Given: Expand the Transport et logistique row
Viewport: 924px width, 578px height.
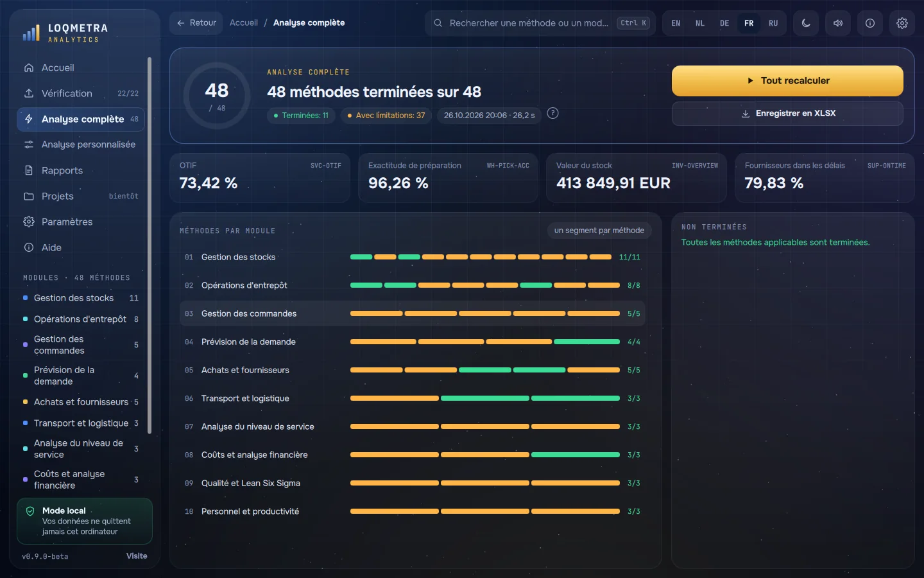Looking at the screenshot, I should pyautogui.click(x=412, y=398).
